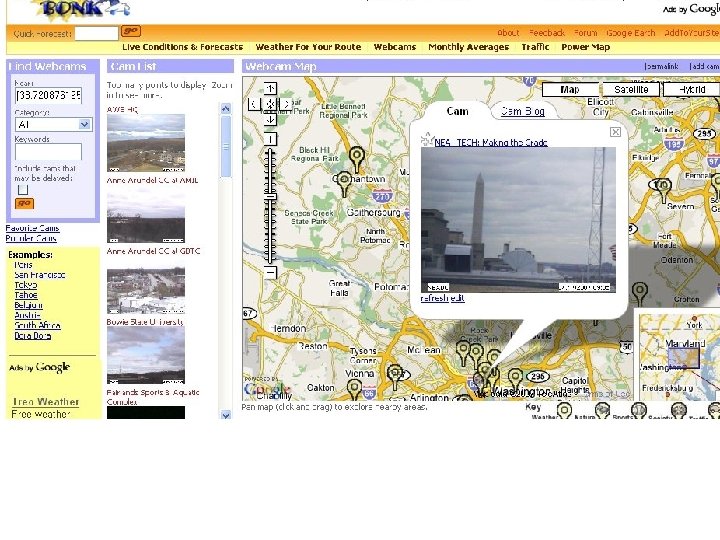Click the permalink link
This screenshot has height=540, width=720.
coord(661,66)
